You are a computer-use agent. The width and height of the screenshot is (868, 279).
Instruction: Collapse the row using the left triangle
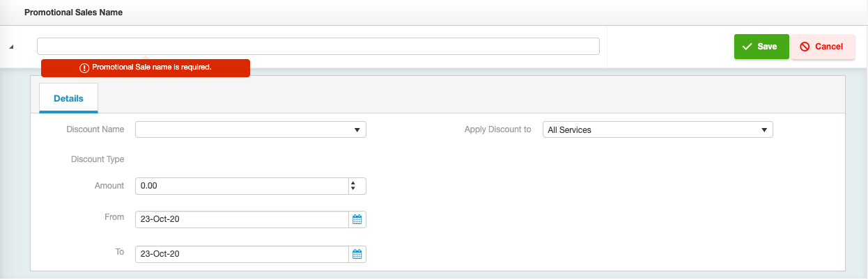[x=11, y=47]
